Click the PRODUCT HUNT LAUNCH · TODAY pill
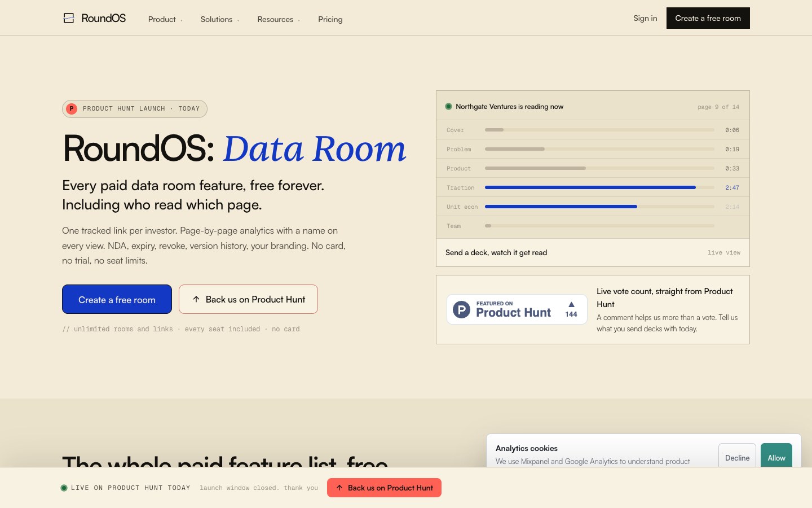 [x=135, y=109]
